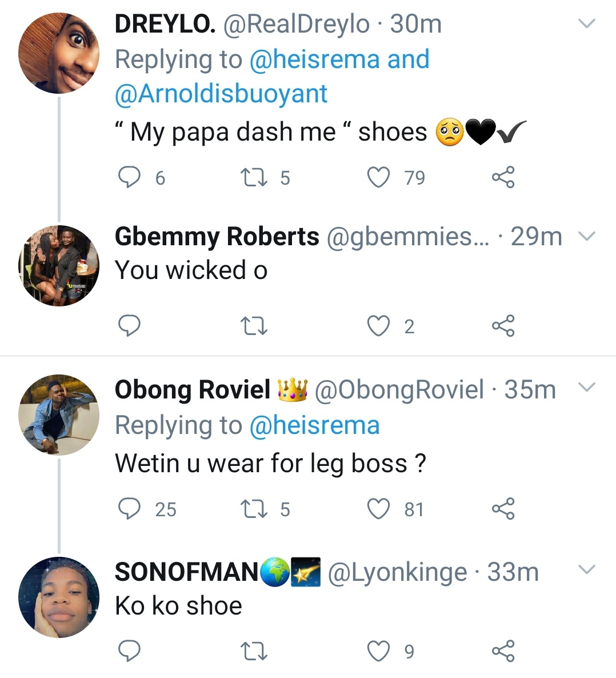The height and width of the screenshot is (678, 616).
Task: Like Obong Roviel's tweet with 81 likes
Action: tap(378, 509)
